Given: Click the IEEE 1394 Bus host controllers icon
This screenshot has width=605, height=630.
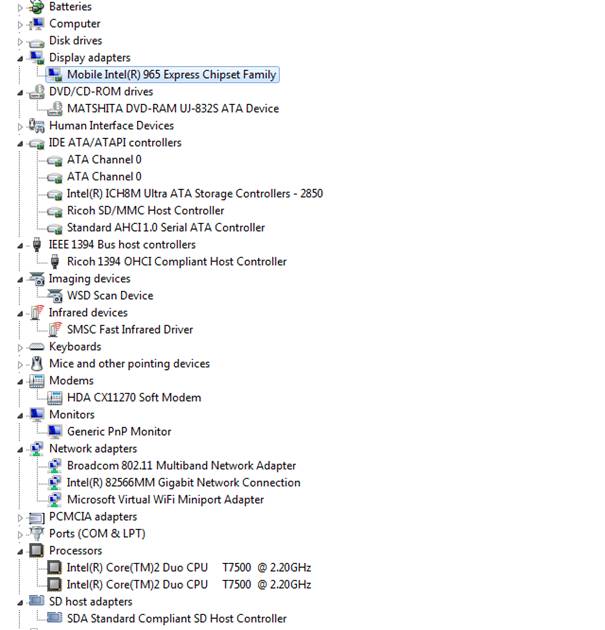Looking at the screenshot, I should [x=37, y=244].
